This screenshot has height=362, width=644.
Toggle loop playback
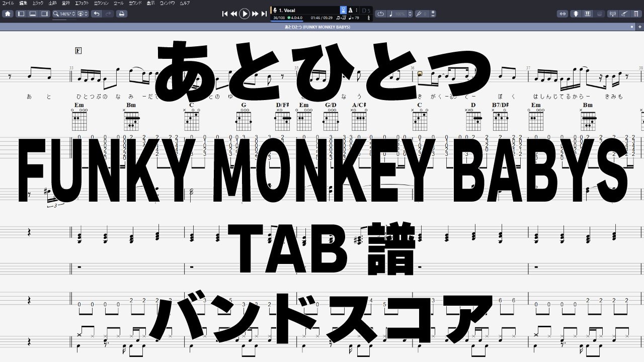click(x=381, y=14)
